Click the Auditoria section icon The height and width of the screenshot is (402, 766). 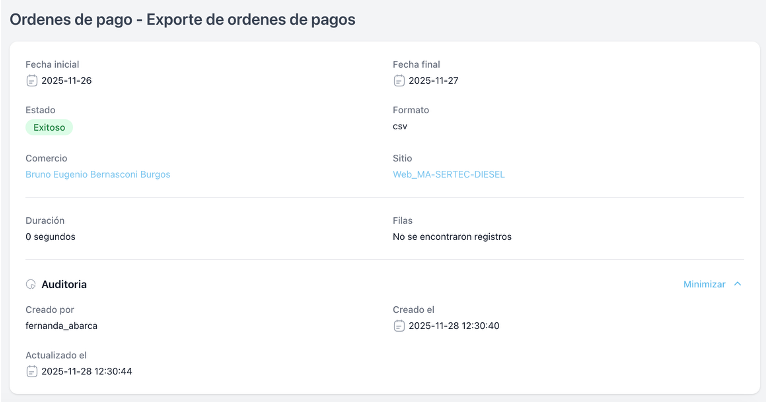point(31,284)
